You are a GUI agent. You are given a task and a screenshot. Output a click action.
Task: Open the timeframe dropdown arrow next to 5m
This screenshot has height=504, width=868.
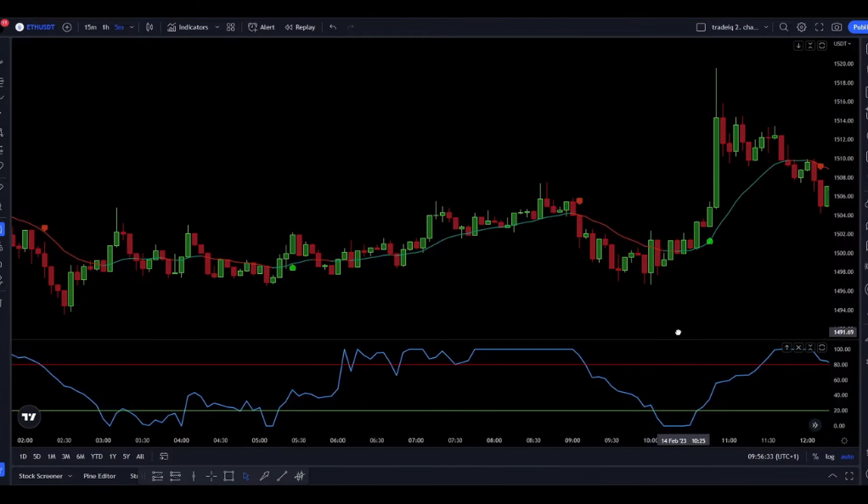coord(131,26)
